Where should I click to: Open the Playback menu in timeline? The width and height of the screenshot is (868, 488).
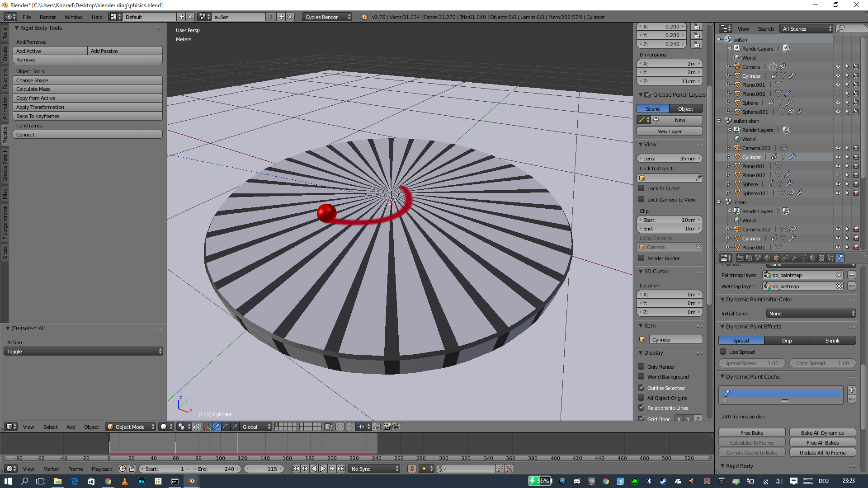coord(102,469)
